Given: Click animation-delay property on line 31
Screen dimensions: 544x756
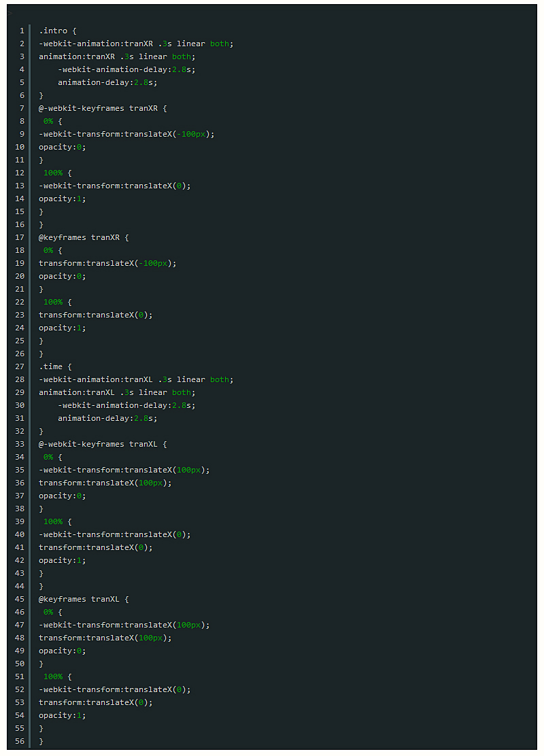Looking at the screenshot, I should (x=93, y=418).
